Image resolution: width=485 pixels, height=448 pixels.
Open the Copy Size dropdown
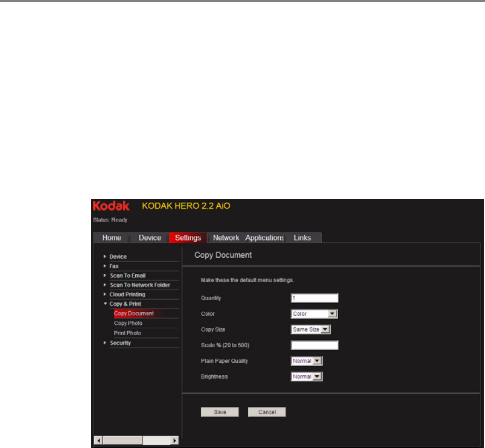tap(311, 329)
